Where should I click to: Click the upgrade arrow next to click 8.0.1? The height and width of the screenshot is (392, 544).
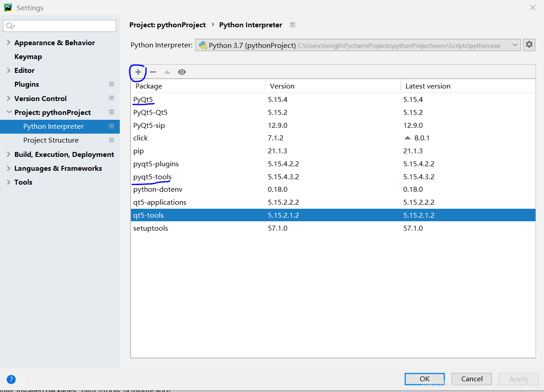[x=407, y=138]
